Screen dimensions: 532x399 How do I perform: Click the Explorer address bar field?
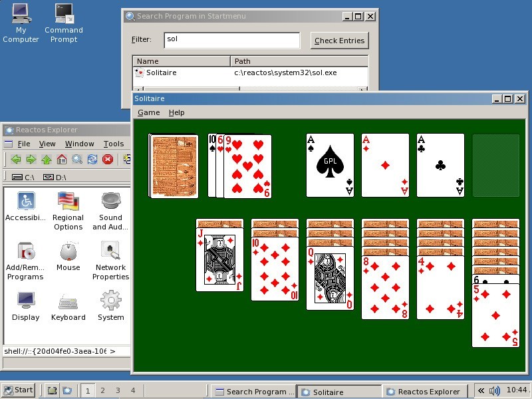[55, 351]
